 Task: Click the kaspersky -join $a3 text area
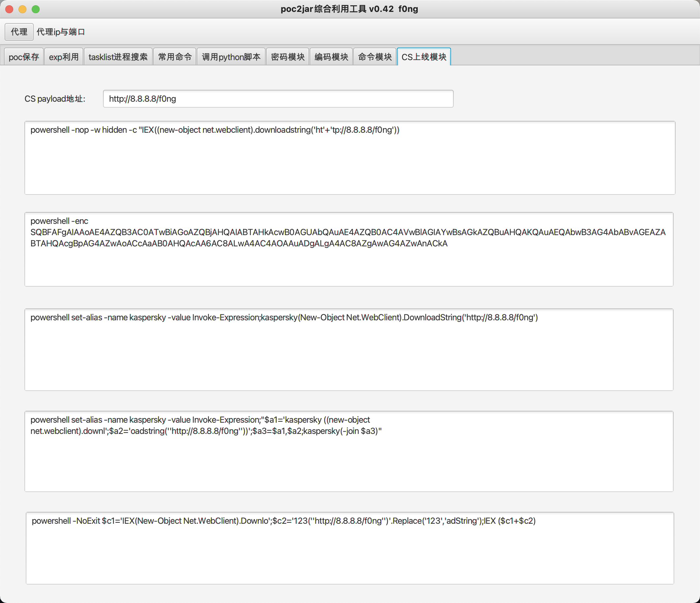(x=349, y=451)
